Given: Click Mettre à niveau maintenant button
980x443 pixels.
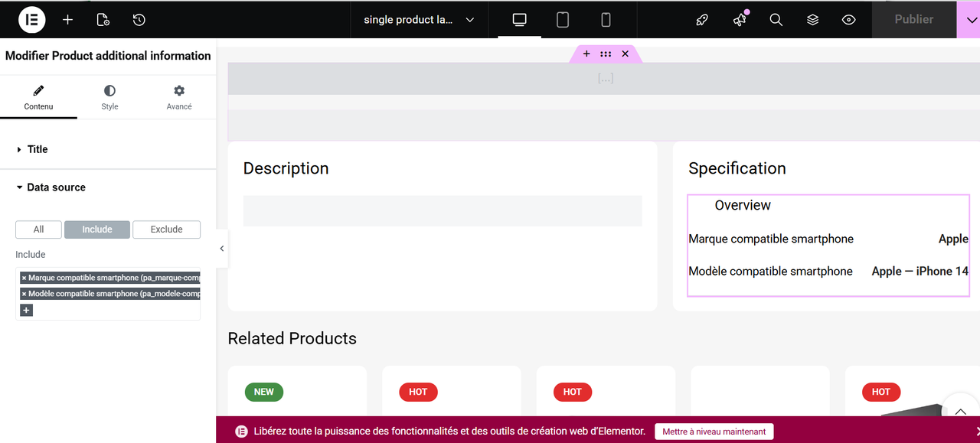Looking at the screenshot, I should [x=714, y=432].
